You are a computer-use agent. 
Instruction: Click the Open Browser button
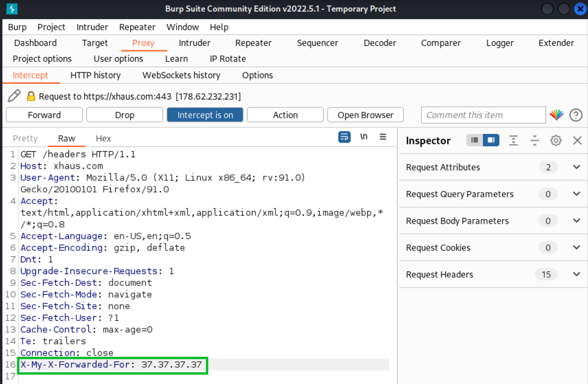[365, 115]
